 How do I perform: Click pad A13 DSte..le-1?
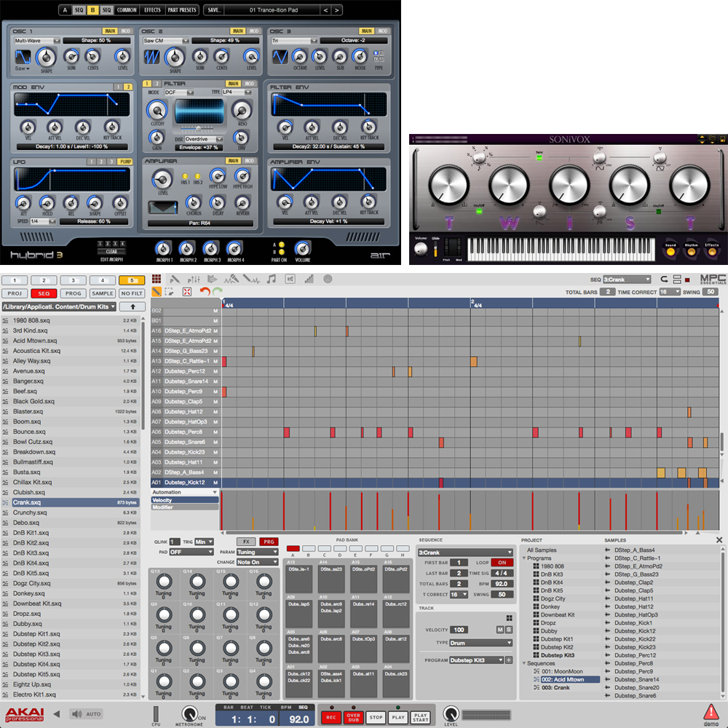point(299,579)
